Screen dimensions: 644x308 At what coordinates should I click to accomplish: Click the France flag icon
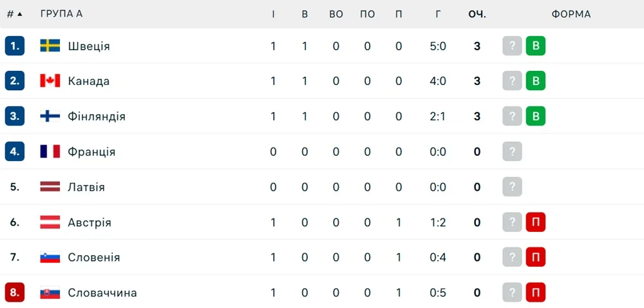50,152
